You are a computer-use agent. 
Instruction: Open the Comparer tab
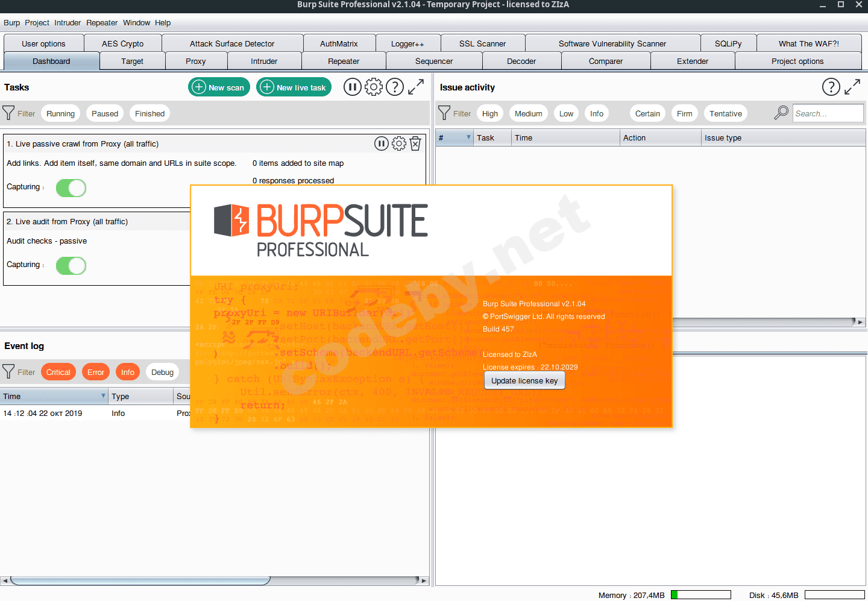606,61
